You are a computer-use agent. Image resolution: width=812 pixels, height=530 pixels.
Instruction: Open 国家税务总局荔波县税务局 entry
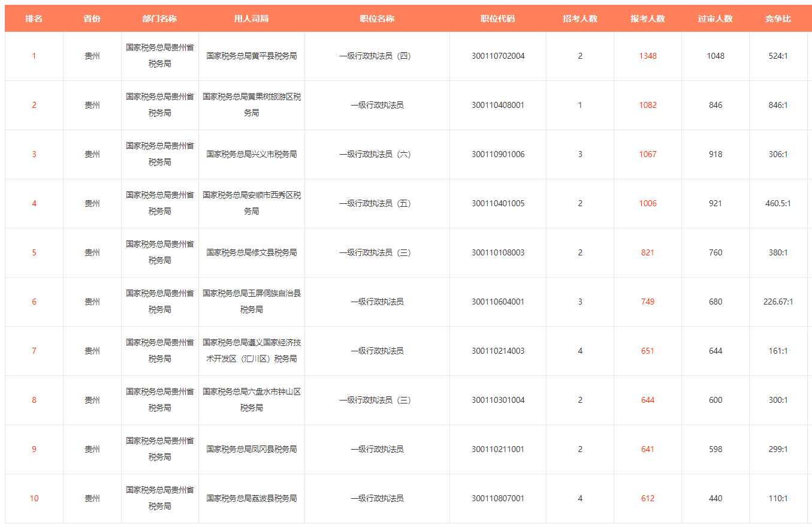tap(251, 498)
